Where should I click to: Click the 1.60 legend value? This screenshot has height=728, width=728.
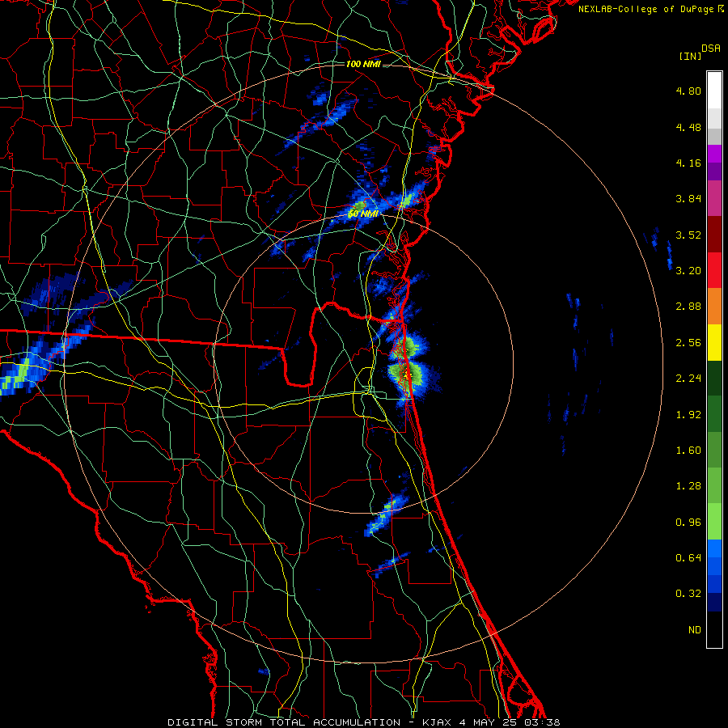coord(688,451)
